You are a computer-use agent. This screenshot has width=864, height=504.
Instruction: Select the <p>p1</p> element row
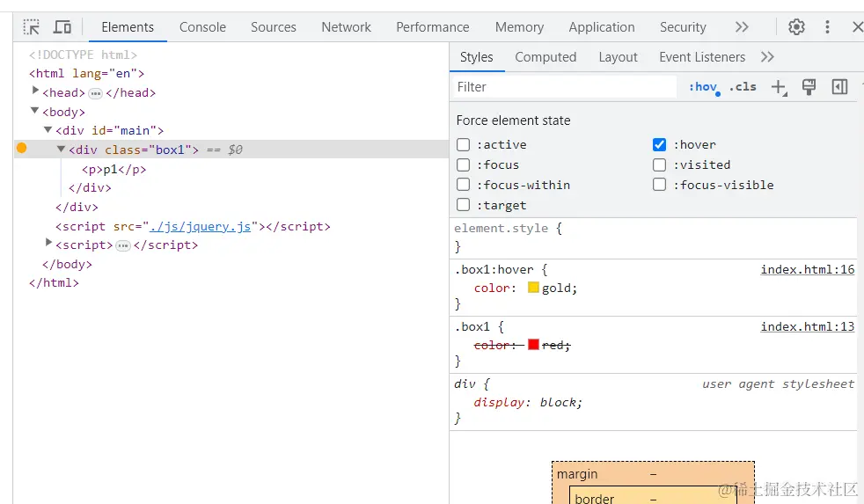114,170
